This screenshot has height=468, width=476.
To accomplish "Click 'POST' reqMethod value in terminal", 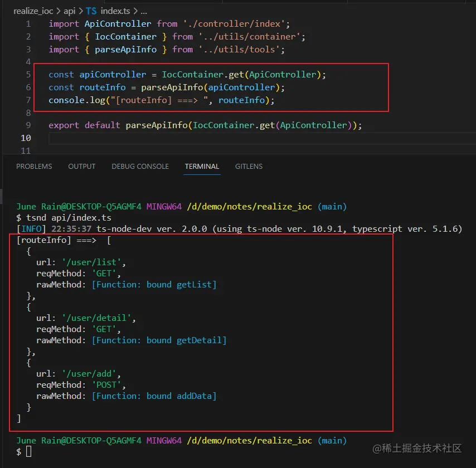I will 106,385.
